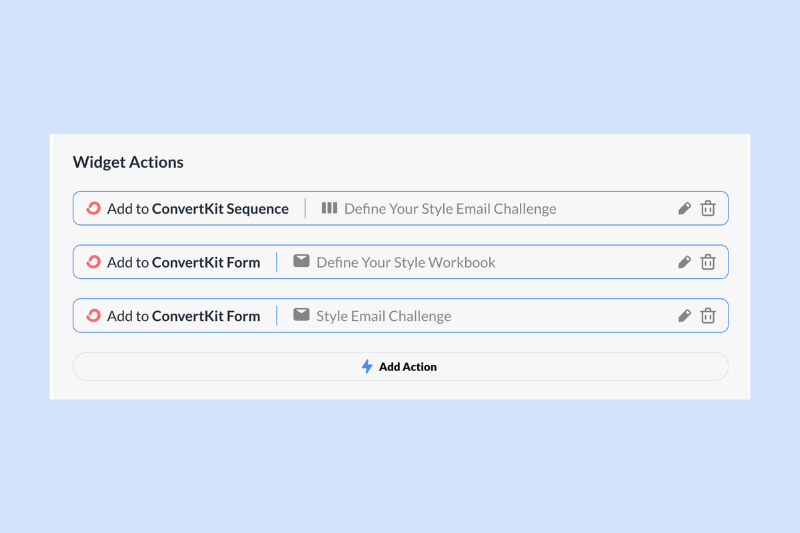Select the second Add to ConvertKit Form label
The image size is (800, 533).
tap(184, 316)
